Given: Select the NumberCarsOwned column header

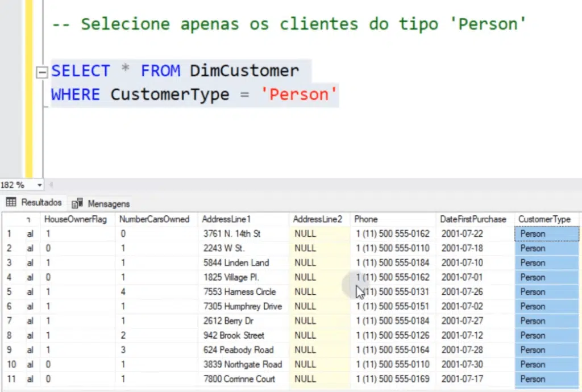Looking at the screenshot, I should click(156, 219).
